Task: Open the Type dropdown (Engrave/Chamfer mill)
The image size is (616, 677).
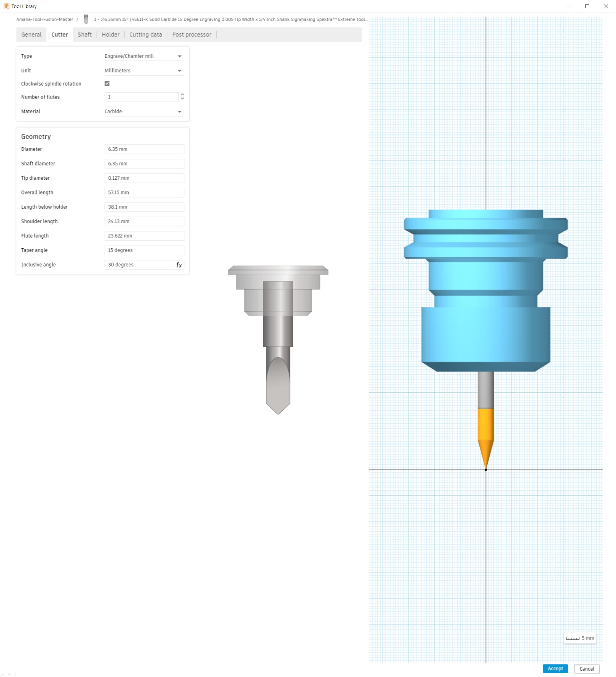Action: tap(144, 56)
